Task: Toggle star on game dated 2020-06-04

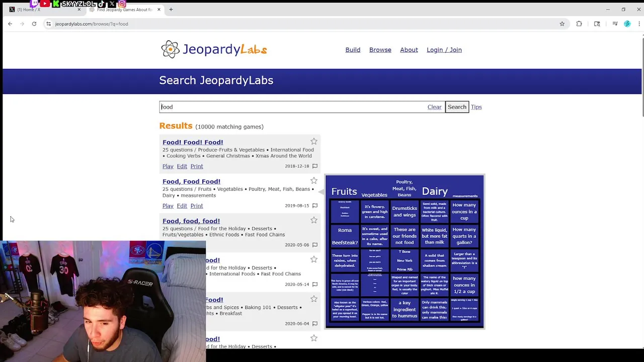Action: (x=314, y=299)
